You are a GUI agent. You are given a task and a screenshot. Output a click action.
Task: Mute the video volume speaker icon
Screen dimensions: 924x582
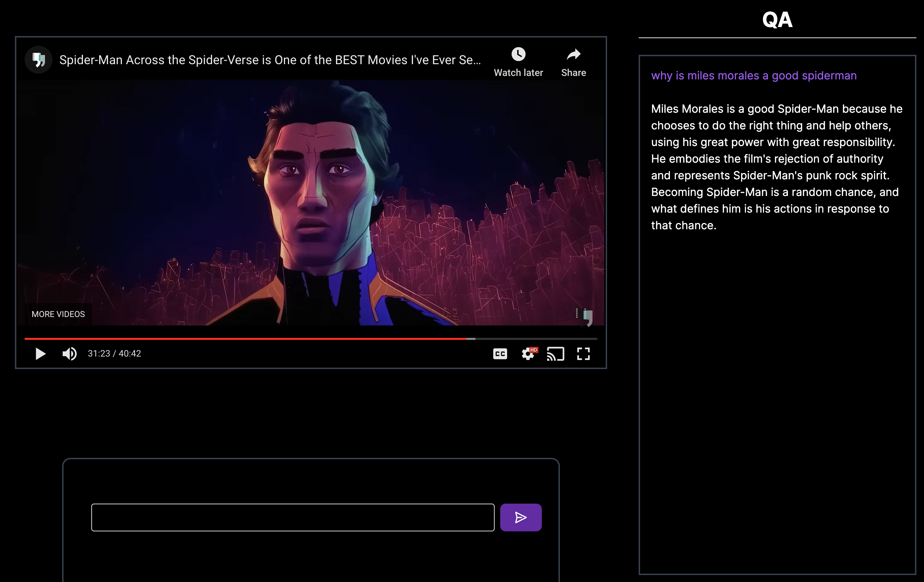(x=69, y=353)
